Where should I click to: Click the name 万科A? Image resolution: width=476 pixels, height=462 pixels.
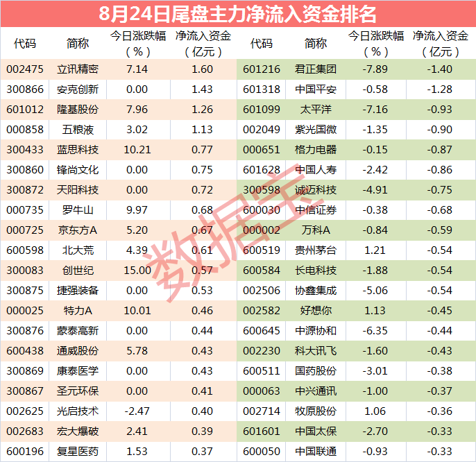[316, 230]
